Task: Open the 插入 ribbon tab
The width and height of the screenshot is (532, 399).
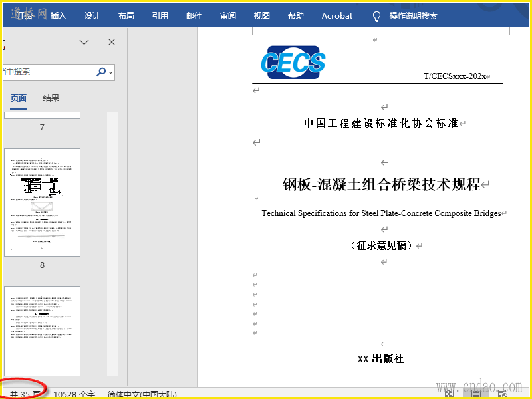Action: (59, 15)
